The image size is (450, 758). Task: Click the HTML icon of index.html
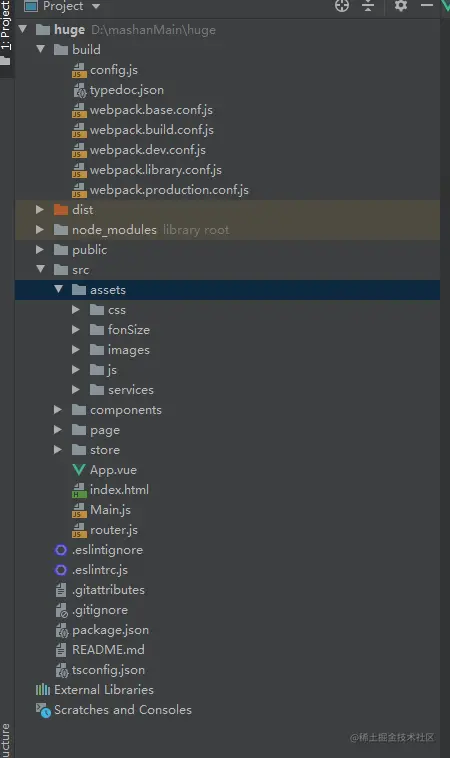coord(79,490)
